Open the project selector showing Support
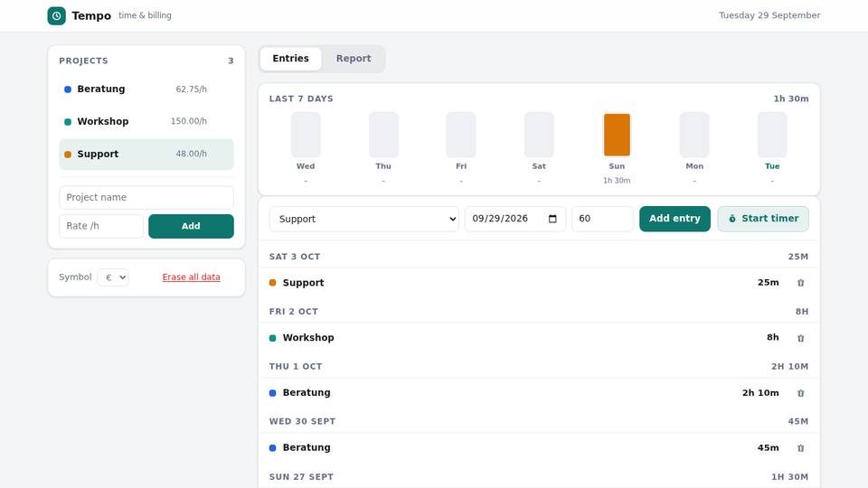868x488 pixels. (x=364, y=219)
